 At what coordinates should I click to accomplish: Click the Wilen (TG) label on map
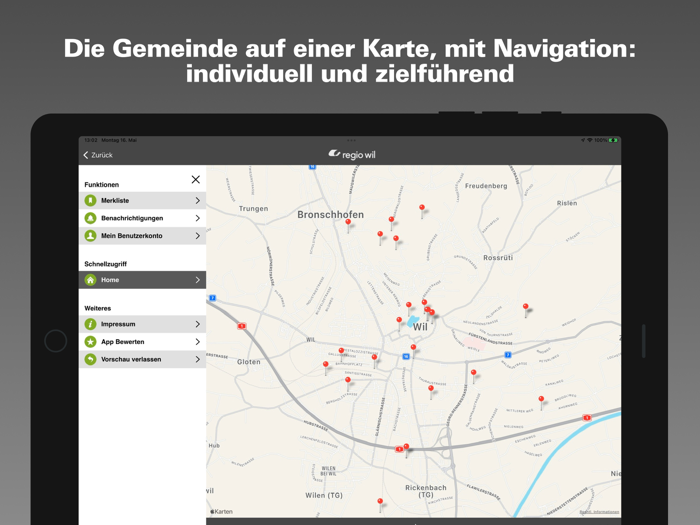tap(324, 495)
